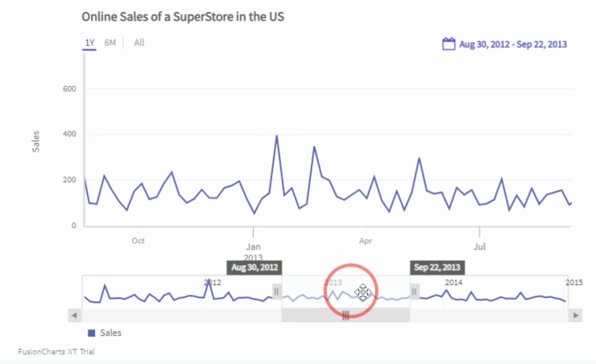
Task: Select the 1Y time period tab
Action: (x=89, y=43)
